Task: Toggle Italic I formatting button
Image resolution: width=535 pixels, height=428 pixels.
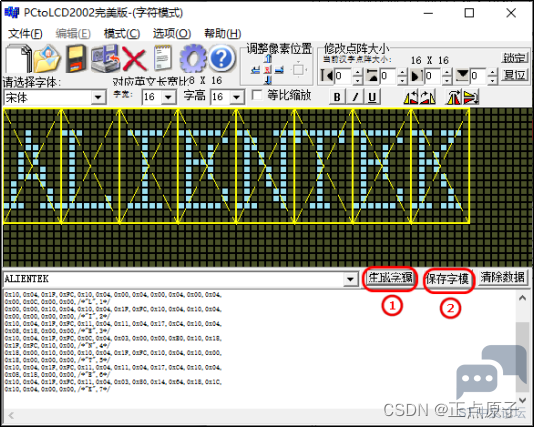Action: [x=355, y=97]
